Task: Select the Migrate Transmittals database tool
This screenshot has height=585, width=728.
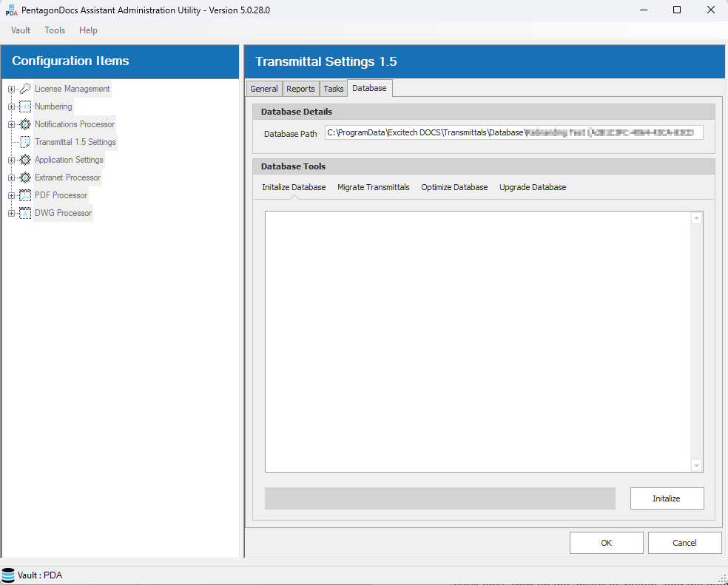Action: coord(373,187)
